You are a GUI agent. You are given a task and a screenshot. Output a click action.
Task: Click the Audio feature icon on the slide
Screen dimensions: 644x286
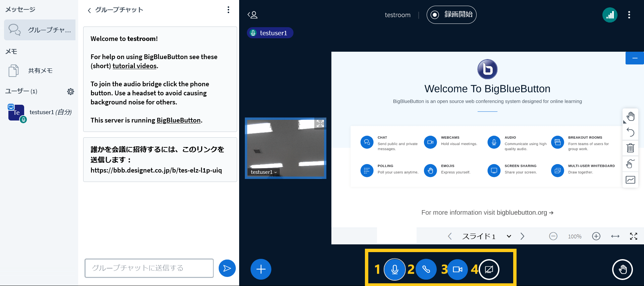pyautogui.click(x=494, y=142)
